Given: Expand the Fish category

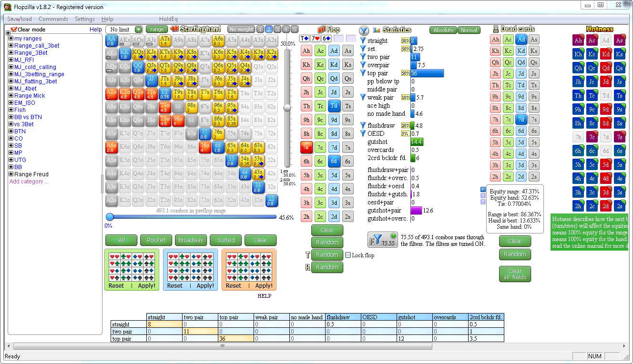Looking at the screenshot, I should tap(10, 110).
